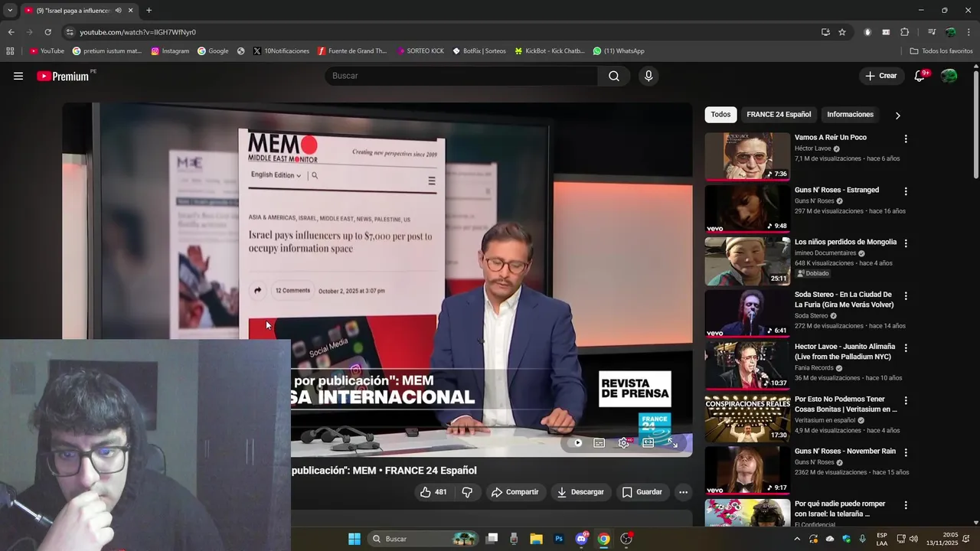Image resolution: width=980 pixels, height=551 pixels.
Task: Select the FRANCE 24 Español chip
Action: pyautogui.click(x=779, y=115)
